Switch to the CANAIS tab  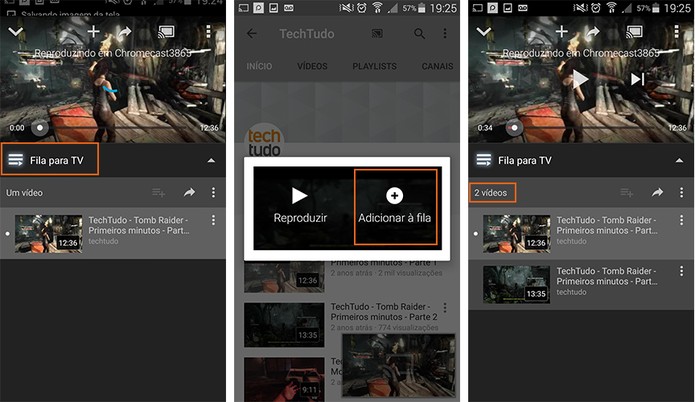coord(437,66)
